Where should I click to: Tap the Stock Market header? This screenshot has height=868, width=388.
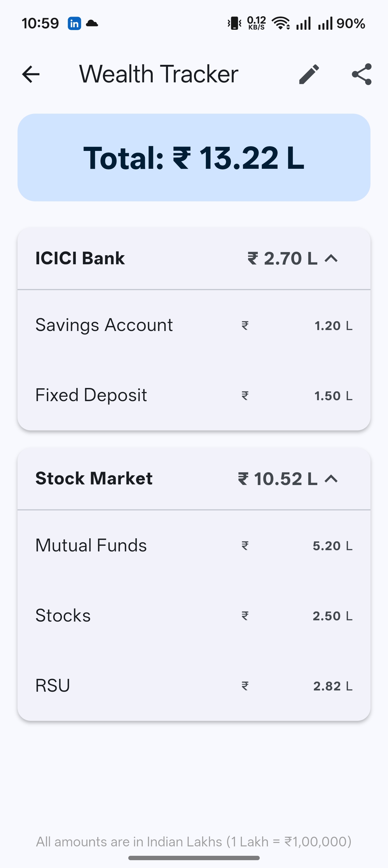(94, 479)
